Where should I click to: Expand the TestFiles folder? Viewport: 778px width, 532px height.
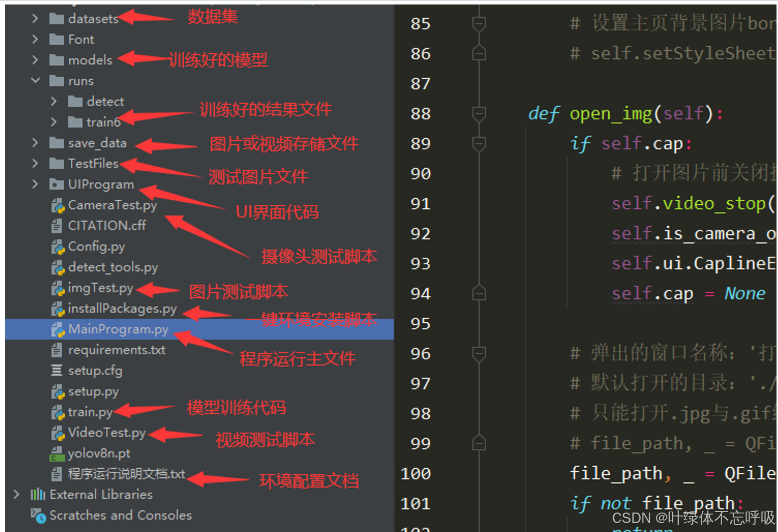[x=34, y=163]
